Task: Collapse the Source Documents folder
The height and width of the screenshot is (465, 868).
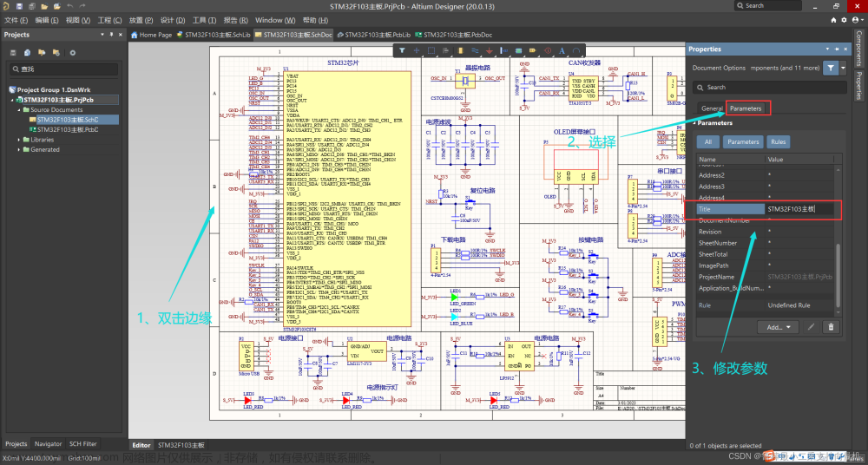Action: [x=19, y=110]
